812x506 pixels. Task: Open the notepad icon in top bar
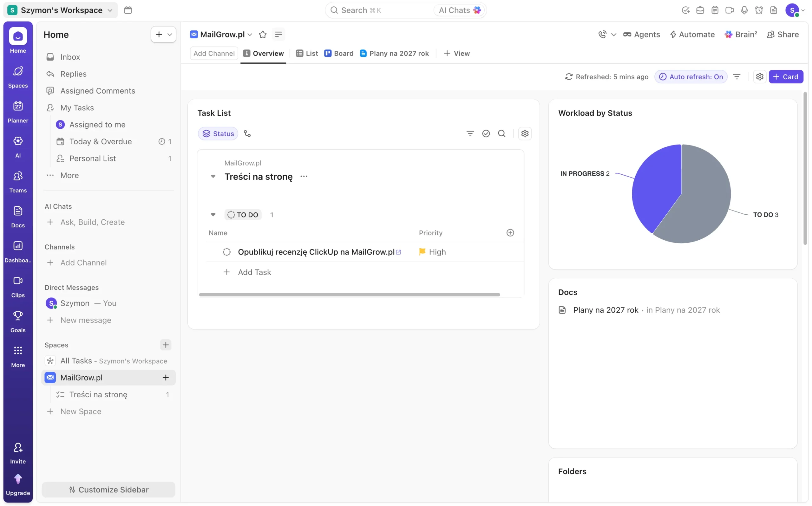[x=715, y=10]
